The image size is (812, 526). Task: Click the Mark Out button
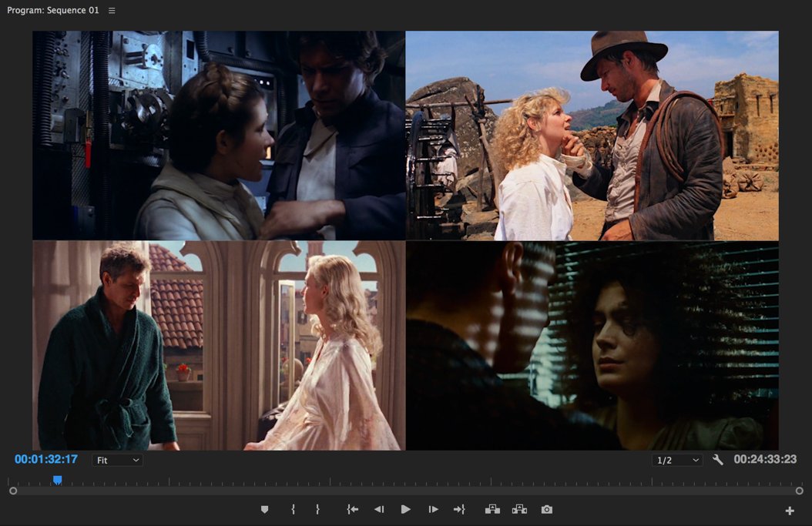point(317,510)
